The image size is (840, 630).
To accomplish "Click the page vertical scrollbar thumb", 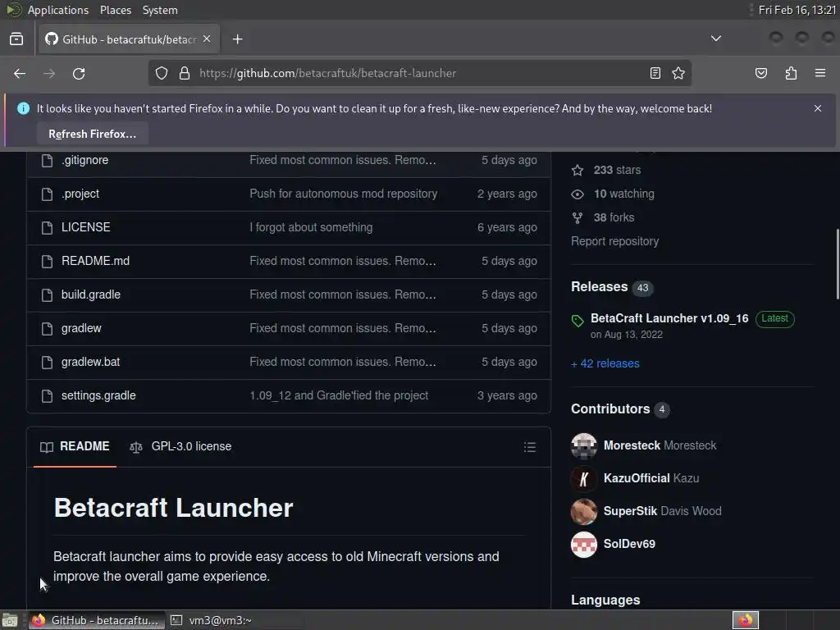I will click(x=837, y=264).
